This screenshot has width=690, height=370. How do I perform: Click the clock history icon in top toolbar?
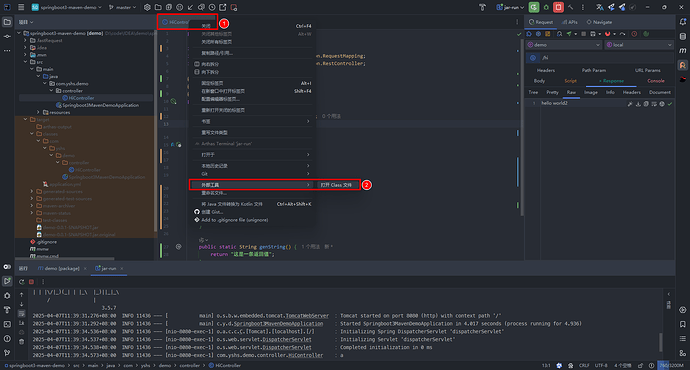point(212,7)
